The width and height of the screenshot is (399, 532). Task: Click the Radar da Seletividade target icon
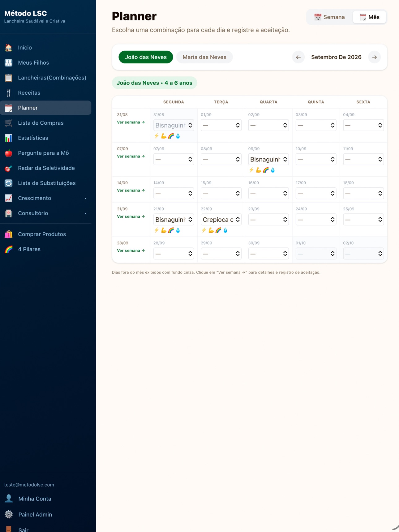[9, 168]
